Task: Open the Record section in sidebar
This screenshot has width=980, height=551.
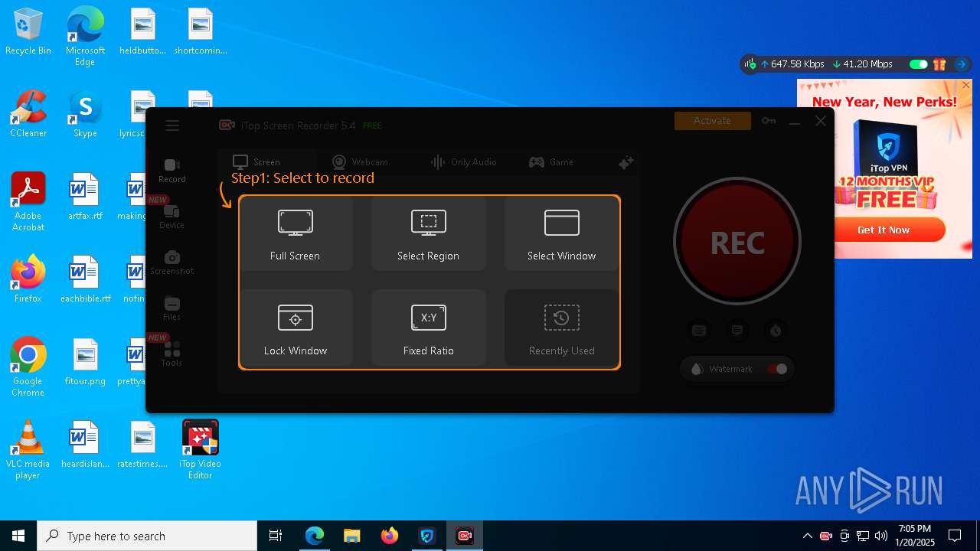Action: 172,171
